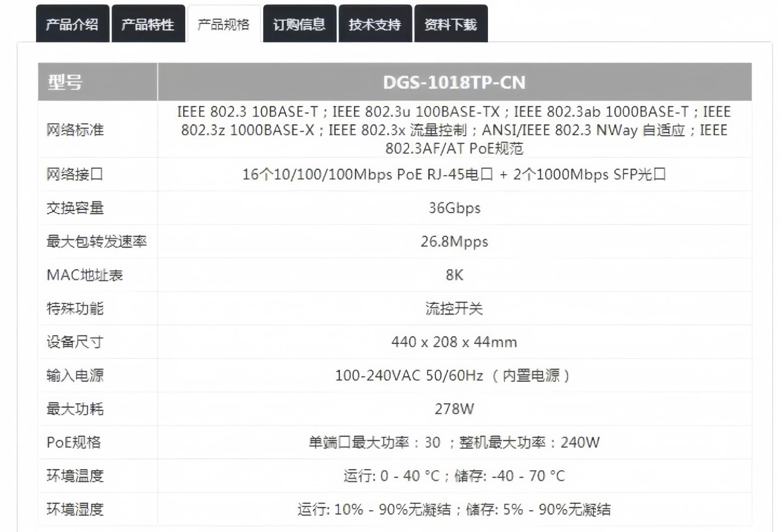
Task: Select the 440 x 208 x 44mm dimension value
Action: 454,342
